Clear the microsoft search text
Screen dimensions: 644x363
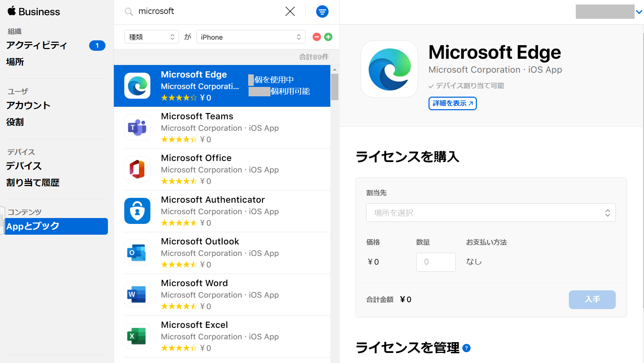pyautogui.click(x=290, y=11)
